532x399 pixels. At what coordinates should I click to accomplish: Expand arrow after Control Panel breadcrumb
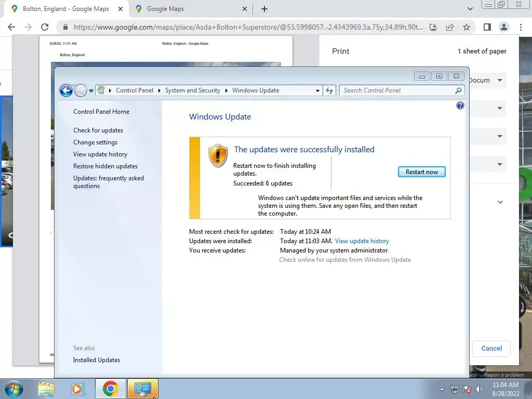pos(159,90)
